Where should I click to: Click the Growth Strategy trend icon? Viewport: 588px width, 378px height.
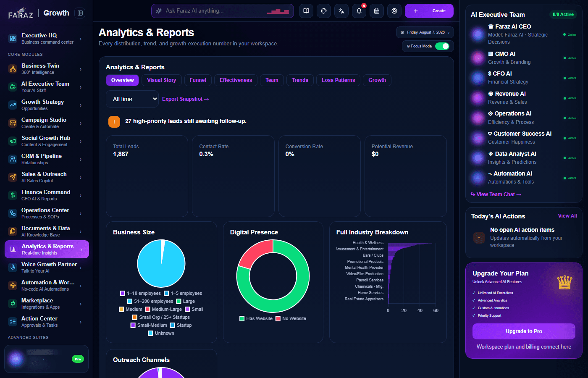click(x=13, y=105)
